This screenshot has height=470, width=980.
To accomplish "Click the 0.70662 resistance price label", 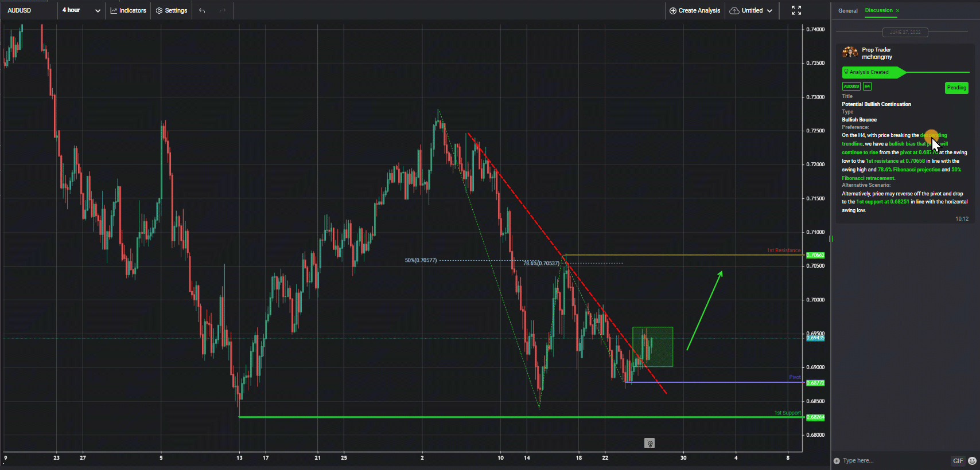I will 815,255.
